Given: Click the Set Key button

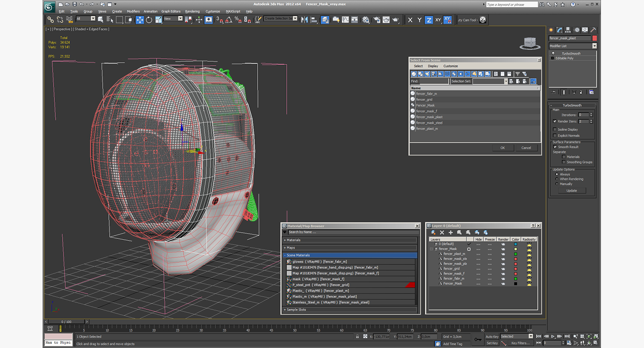Looking at the screenshot, I should pos(492,343).
